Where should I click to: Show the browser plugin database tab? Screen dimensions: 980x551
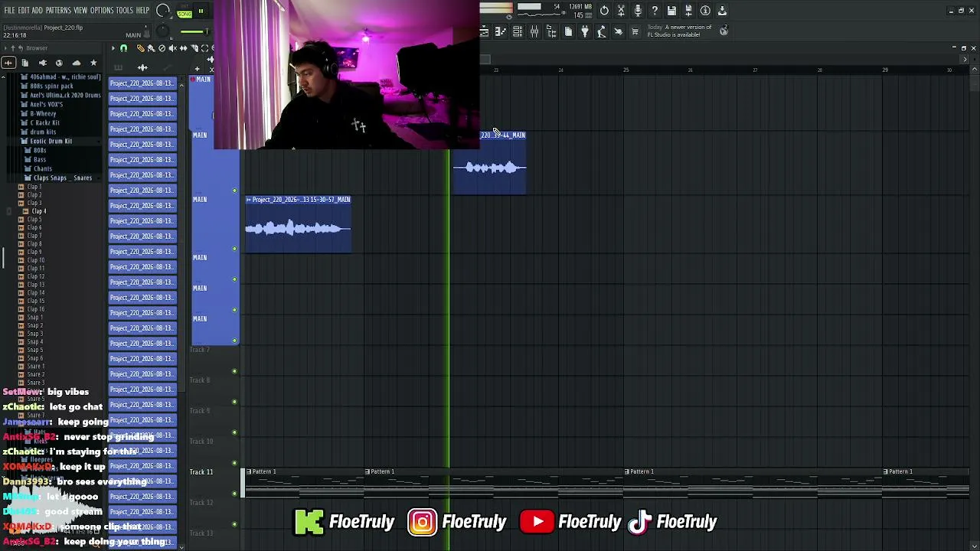point(42,63)
